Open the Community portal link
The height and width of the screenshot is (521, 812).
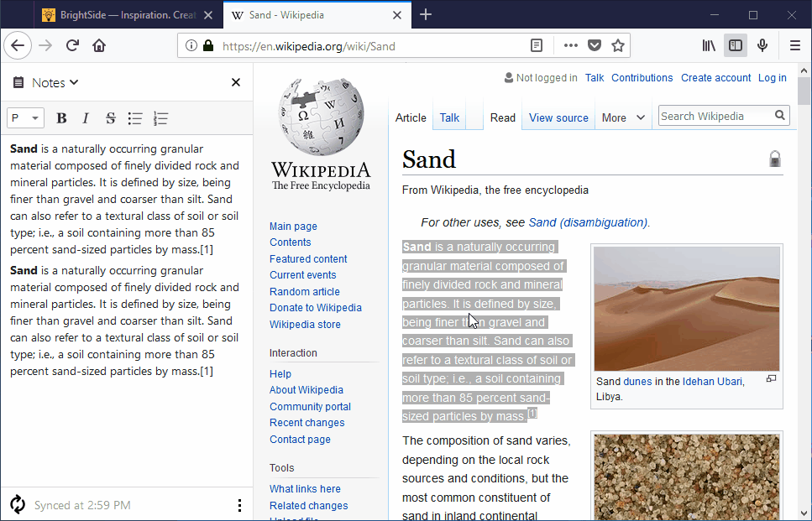coord(310,407)
